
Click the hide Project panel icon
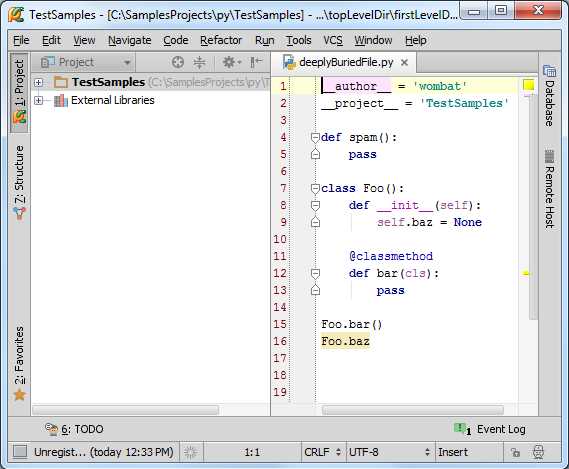point(256,62)
